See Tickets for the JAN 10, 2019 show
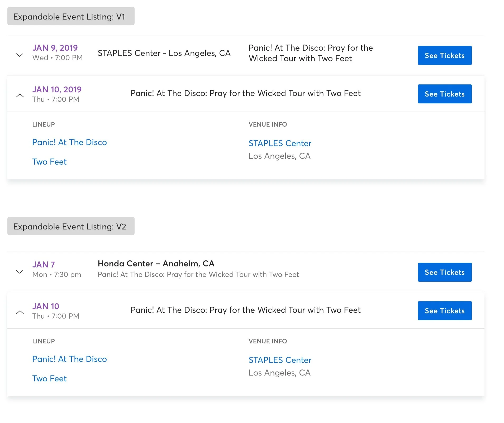 pyautogui.click(x=445, y=94)
